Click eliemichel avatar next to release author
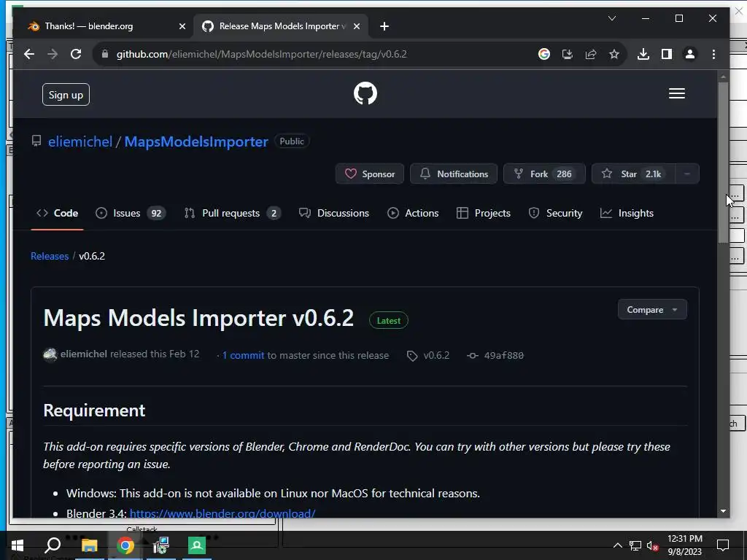Screen dimensions: 747x560 [50, 355]
